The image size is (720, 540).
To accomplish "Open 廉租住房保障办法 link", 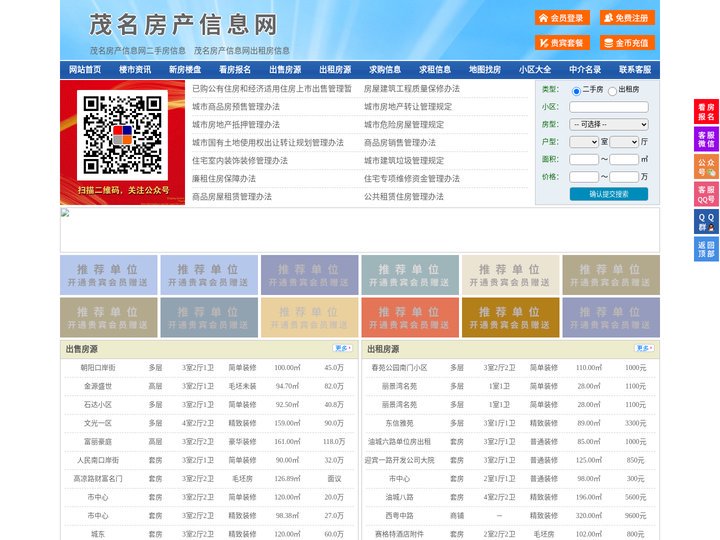I will point(224,179).
